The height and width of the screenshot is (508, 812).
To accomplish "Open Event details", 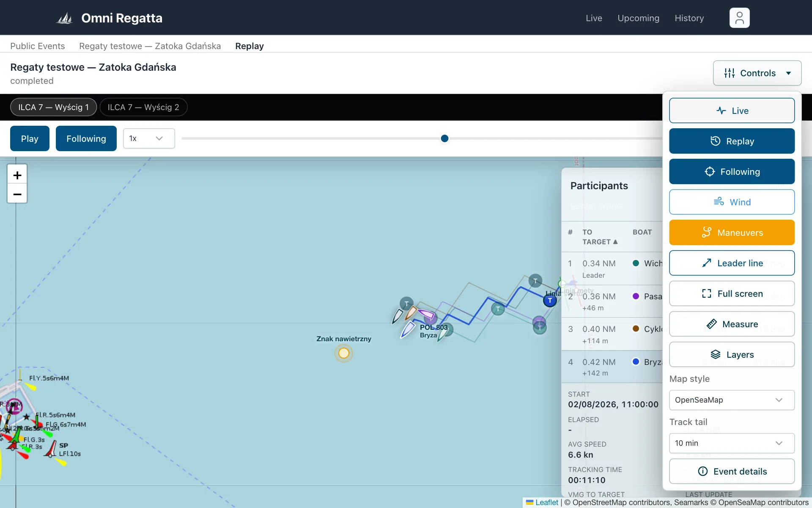I will click(732, 471).
